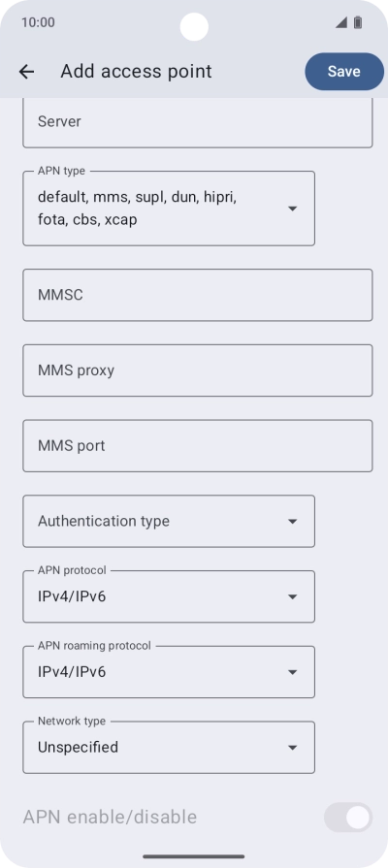Select the MMS port text field
The height and width of the screenshot is (868, 388).
pos(198,445)
